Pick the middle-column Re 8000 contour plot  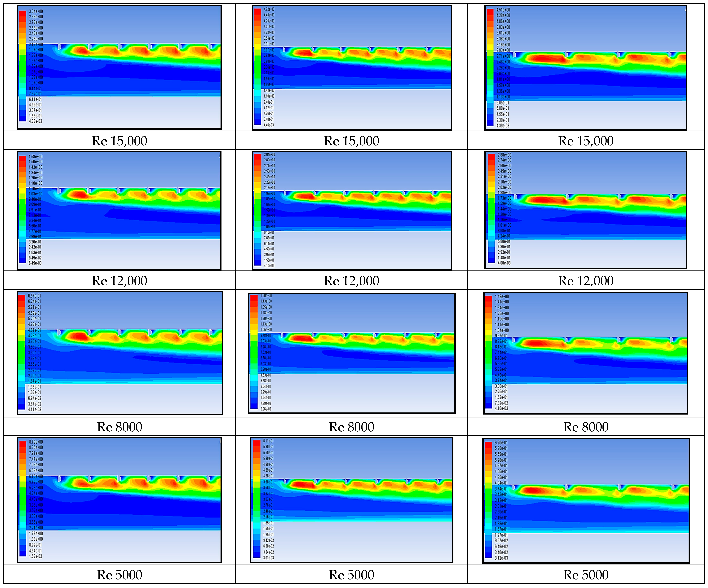pos(352,353)
